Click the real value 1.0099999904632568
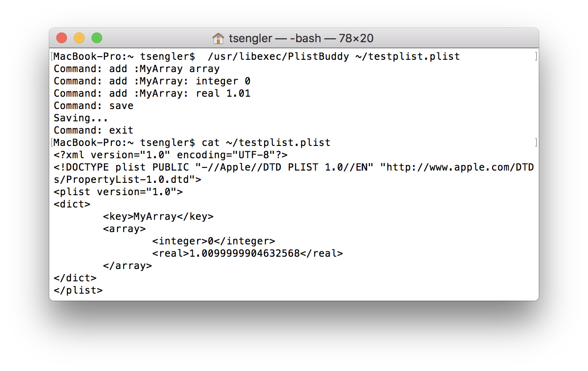This screenshot has height=371, width=588. pos(244,254)
